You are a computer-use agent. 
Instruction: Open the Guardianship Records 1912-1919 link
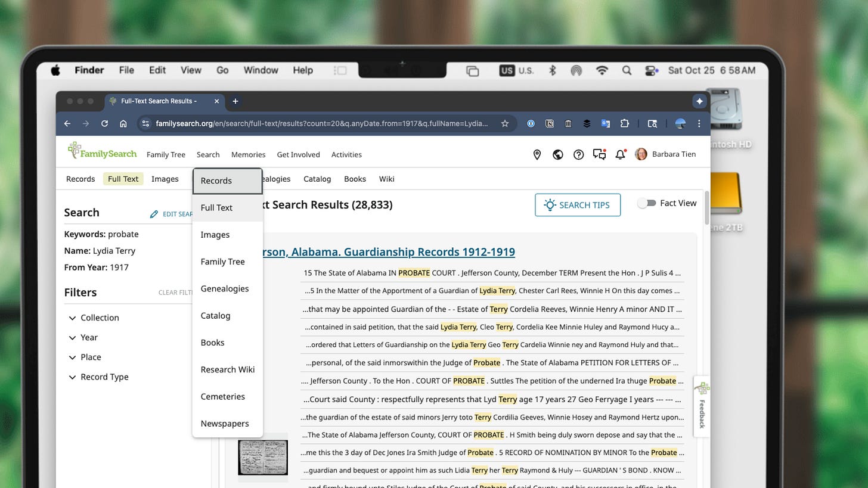pyautogui.click(x=387, y=251)
